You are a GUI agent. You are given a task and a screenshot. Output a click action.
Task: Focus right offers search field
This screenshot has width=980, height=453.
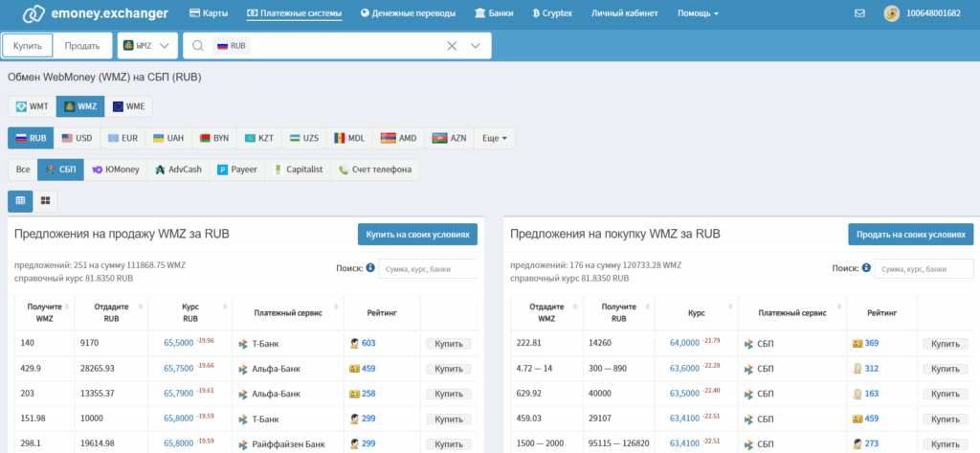(924, 269)
